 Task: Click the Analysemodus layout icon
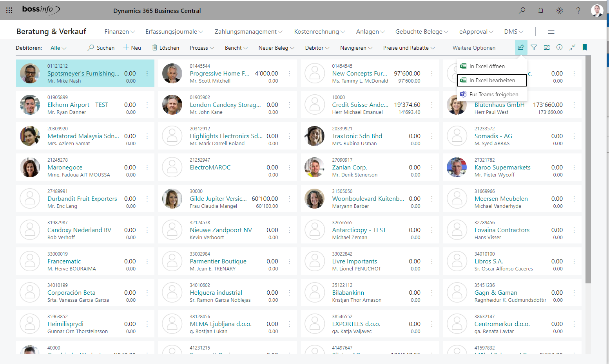547,47
